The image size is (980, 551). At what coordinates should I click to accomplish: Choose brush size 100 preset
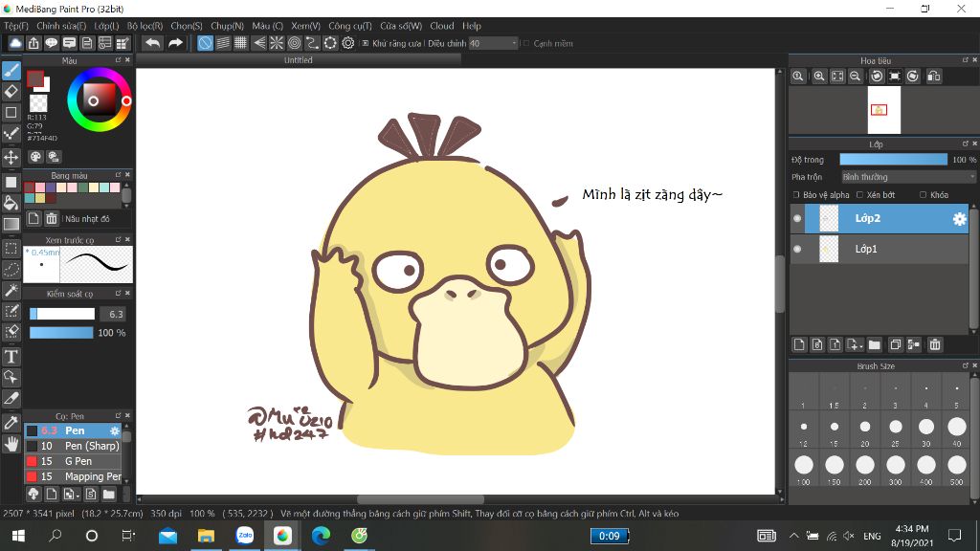click(x=804, y=465)
